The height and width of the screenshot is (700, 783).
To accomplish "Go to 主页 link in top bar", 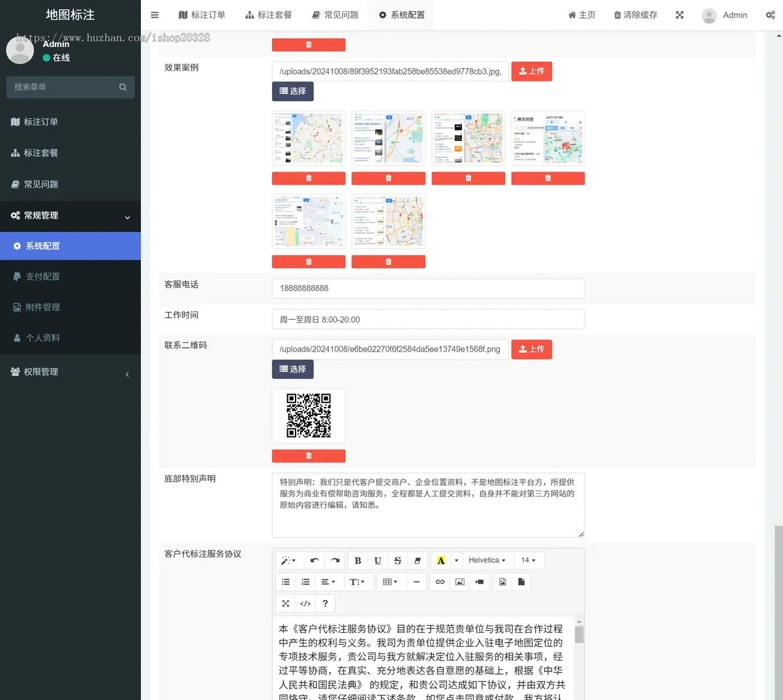I will coord(581,15).
